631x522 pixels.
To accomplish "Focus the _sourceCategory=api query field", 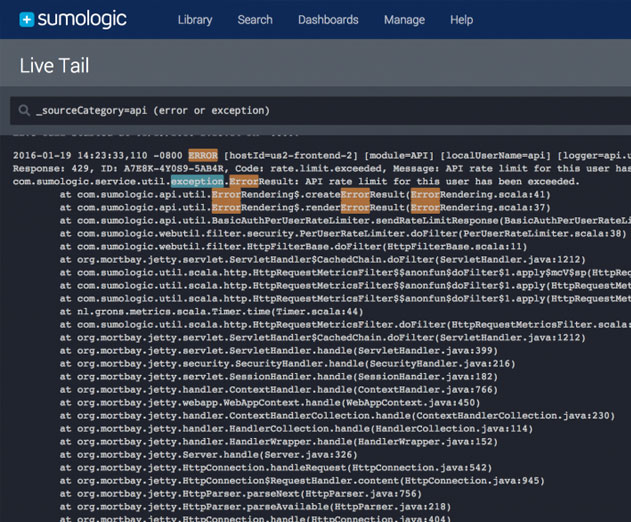I will point(320,110).
